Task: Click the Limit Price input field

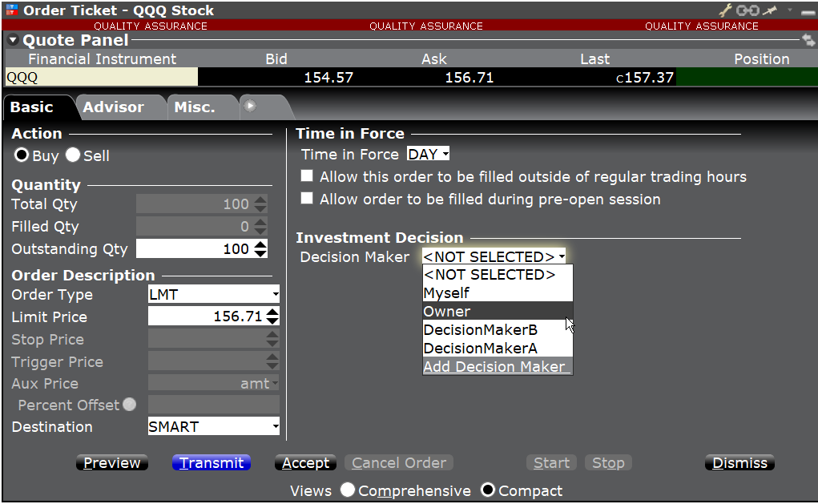Action: pyautogui.click(x=207, y=317)
